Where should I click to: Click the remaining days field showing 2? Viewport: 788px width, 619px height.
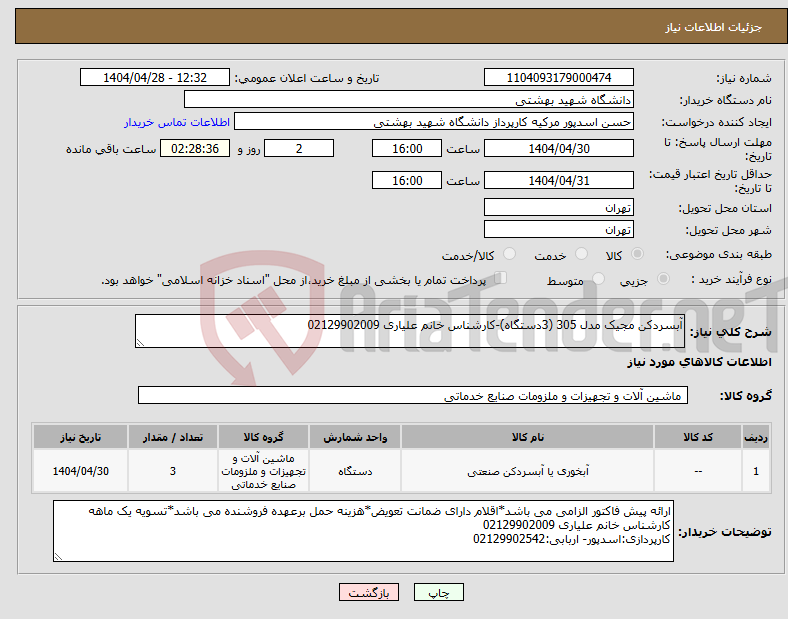pos(299,148)
